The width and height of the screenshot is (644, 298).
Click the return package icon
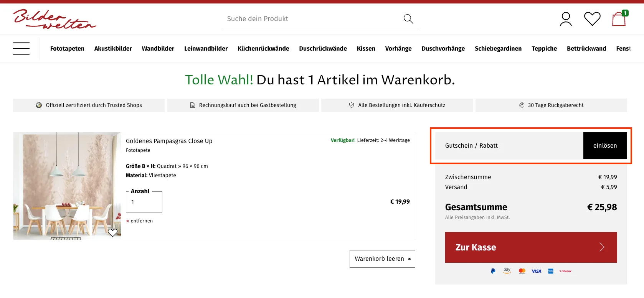pos(522,105)
